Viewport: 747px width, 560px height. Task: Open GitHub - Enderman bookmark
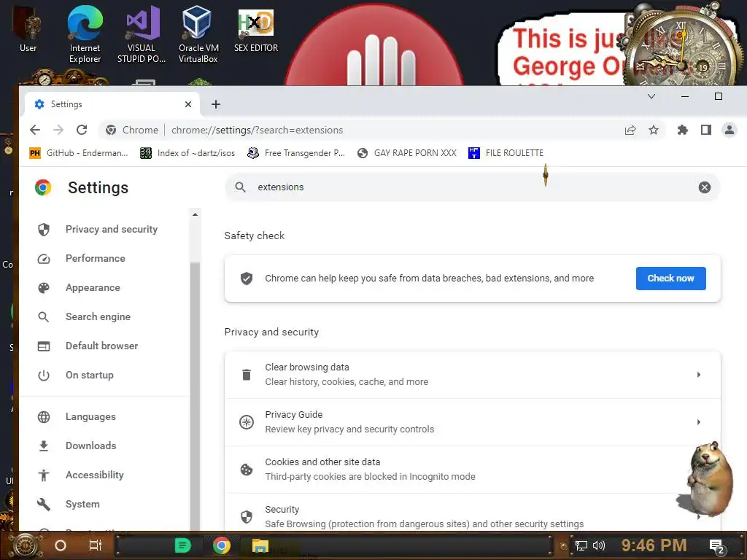[79, 153]
